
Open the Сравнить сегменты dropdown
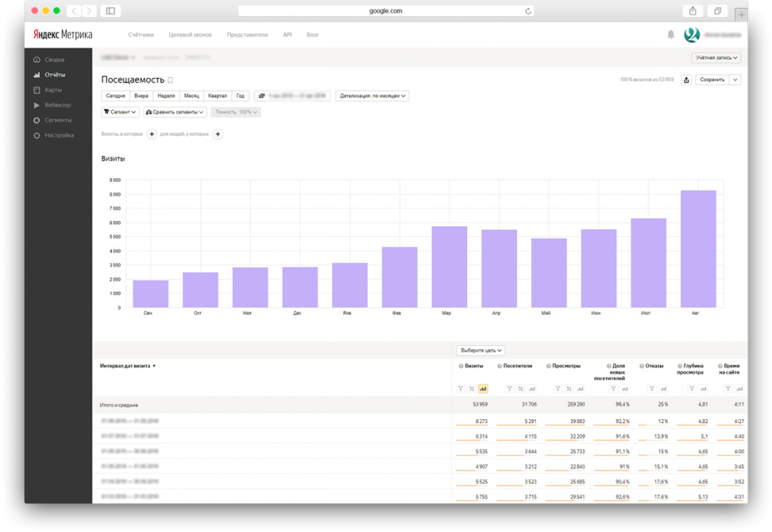click(x=175, y=112)
